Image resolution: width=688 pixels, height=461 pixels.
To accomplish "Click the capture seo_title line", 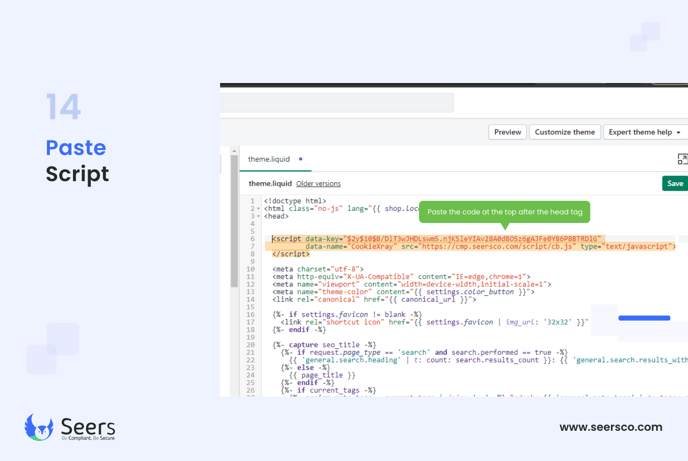I will tap(324, 345).
